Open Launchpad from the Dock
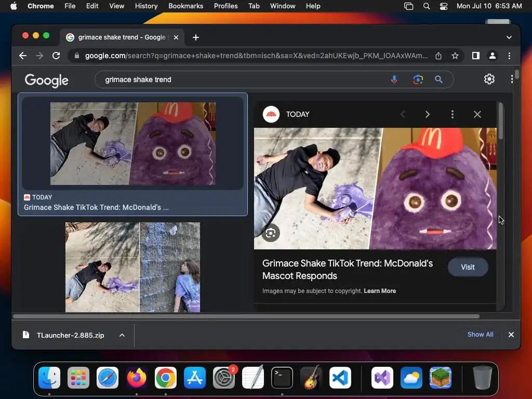This screenshot has width=532, height=399. [x=78, y=378]
